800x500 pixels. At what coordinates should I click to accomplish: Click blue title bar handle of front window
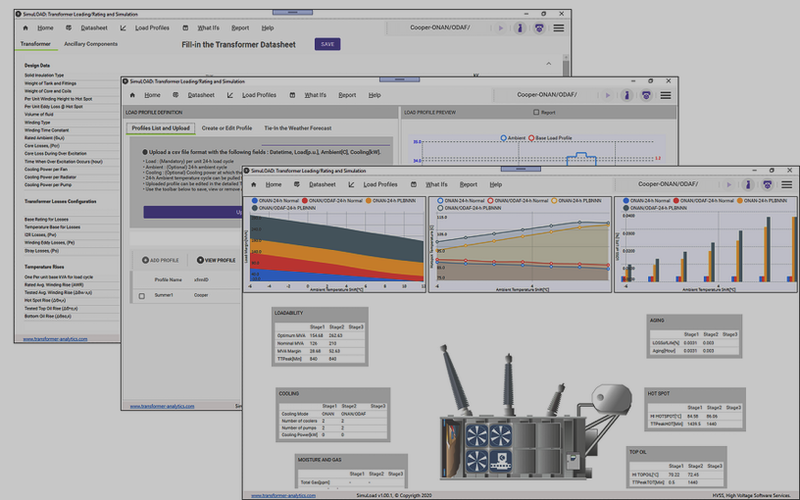520,168
